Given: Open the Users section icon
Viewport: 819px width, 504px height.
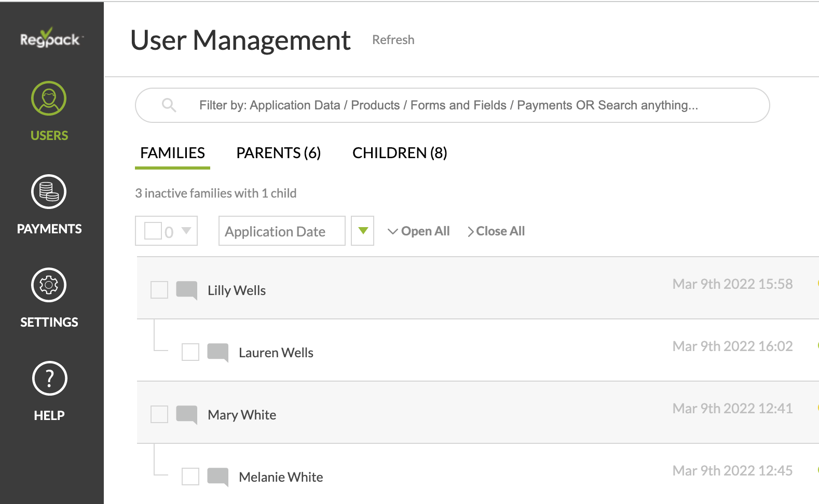Looking at the screenshot, I should pyautogui.click(x=49, y=99).
